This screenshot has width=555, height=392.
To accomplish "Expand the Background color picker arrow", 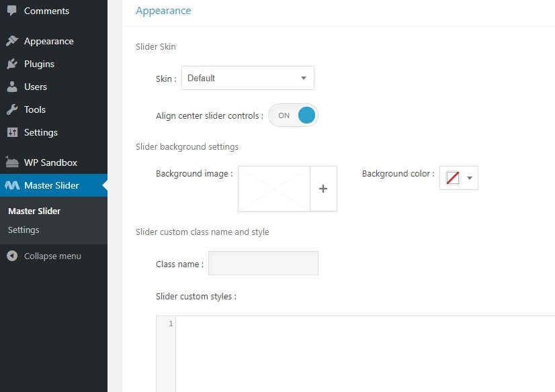I will (470, 179).
